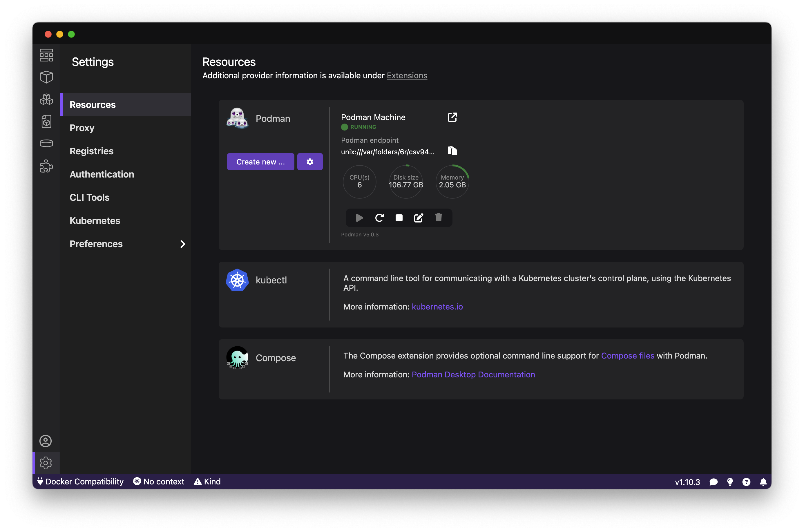Open the Dashboard icon in sidebar
The height and width of the screenshot is (532, 804).
(46, 55)
